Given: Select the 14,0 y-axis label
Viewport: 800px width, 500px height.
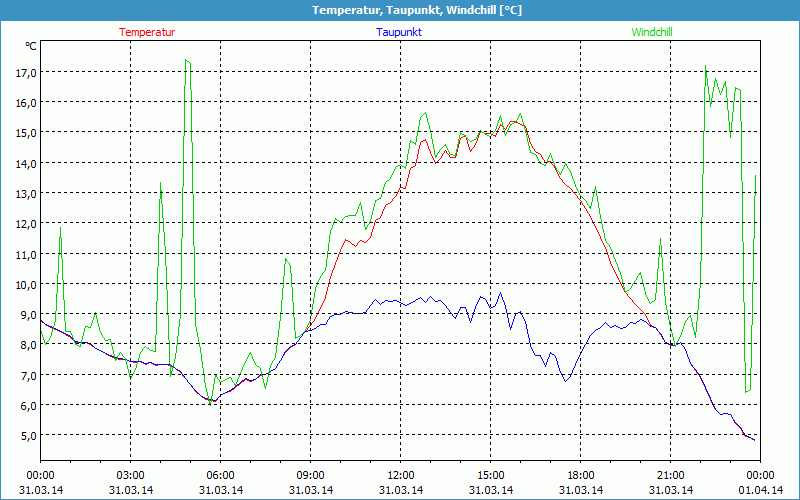Looking at the screenshot, I should [x=26, y=163].
